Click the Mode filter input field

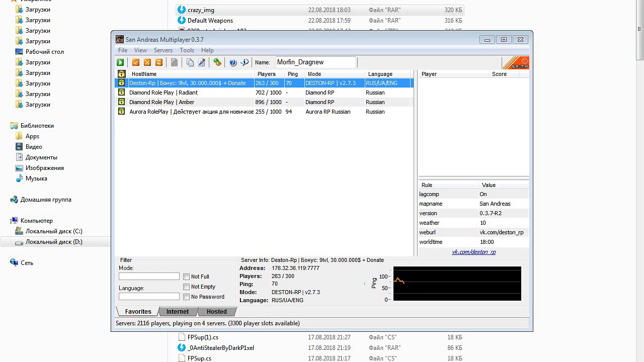(149, 277)
